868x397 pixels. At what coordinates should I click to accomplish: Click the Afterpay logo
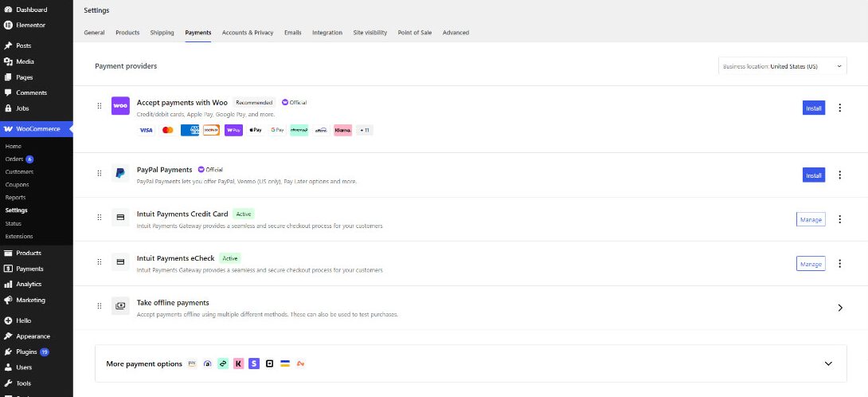[299, 130]
